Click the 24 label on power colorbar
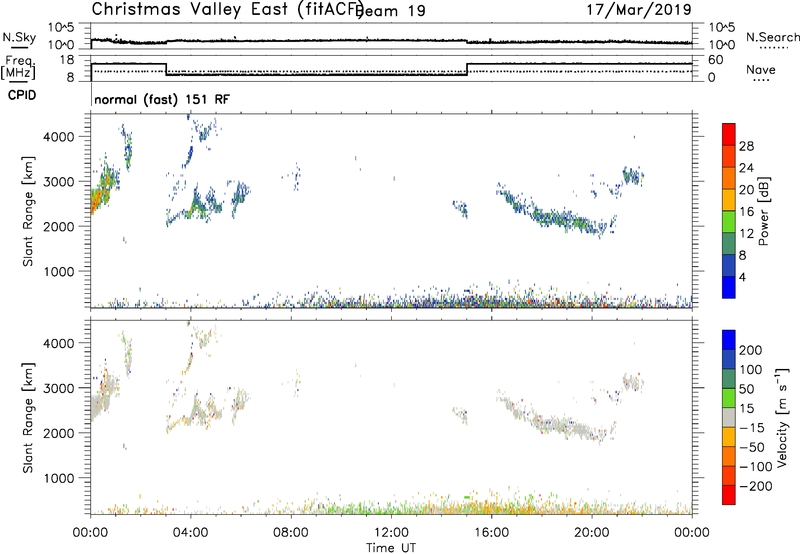The height and width of the screenshot is (554, 800). point(746,168)
